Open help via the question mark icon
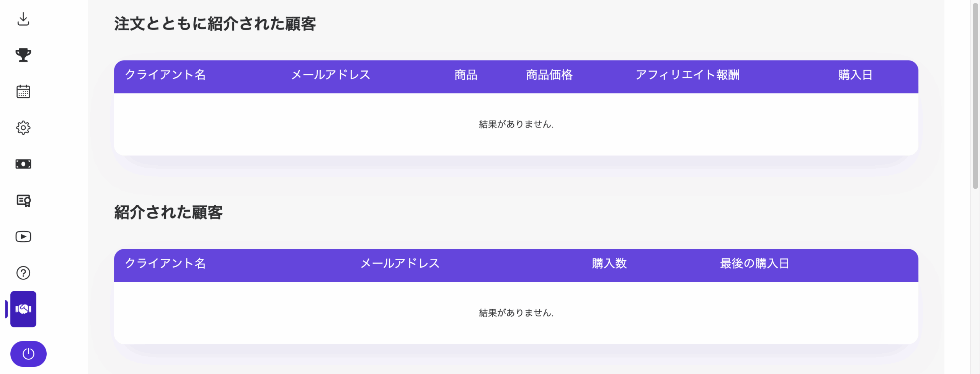Screen dimensions: 980x374 tap(23, 273)
